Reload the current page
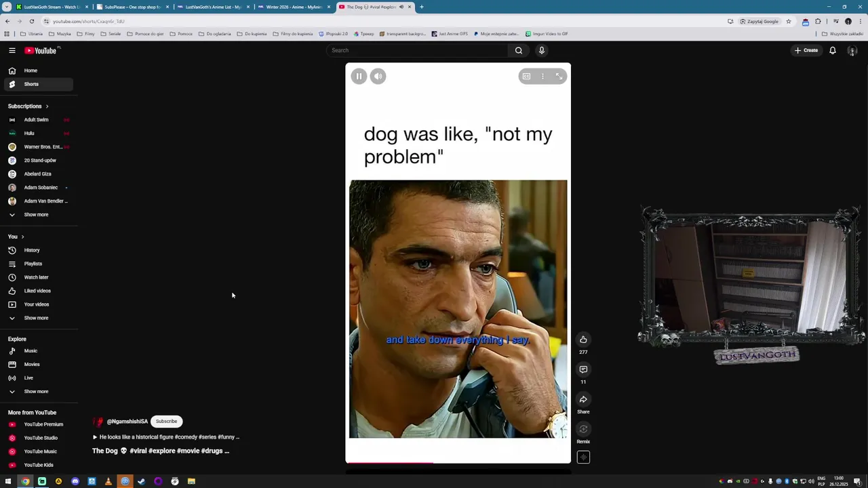Viewport: 868px width, 488px height. coord(31,21)
